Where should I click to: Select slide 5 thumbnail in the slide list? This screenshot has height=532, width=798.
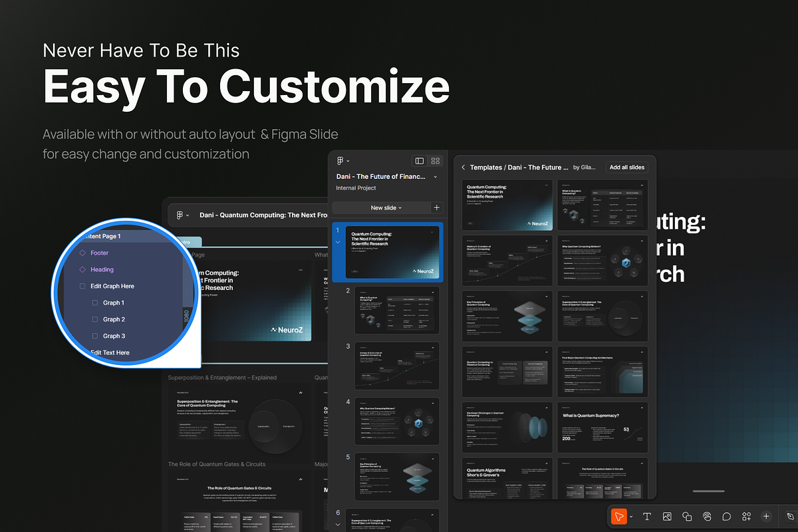397,476
